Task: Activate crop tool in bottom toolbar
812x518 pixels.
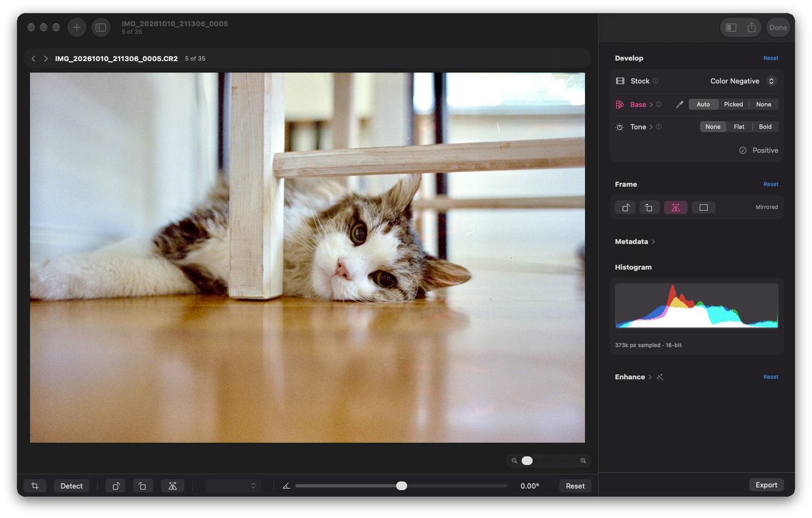Action: (x=35, y=486)
